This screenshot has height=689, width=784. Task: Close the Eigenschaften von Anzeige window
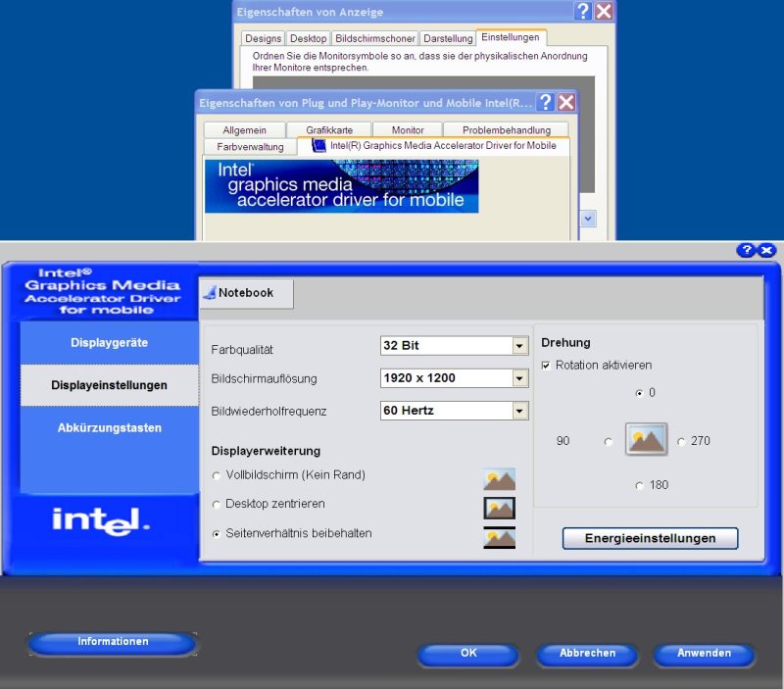coord(604,11)
